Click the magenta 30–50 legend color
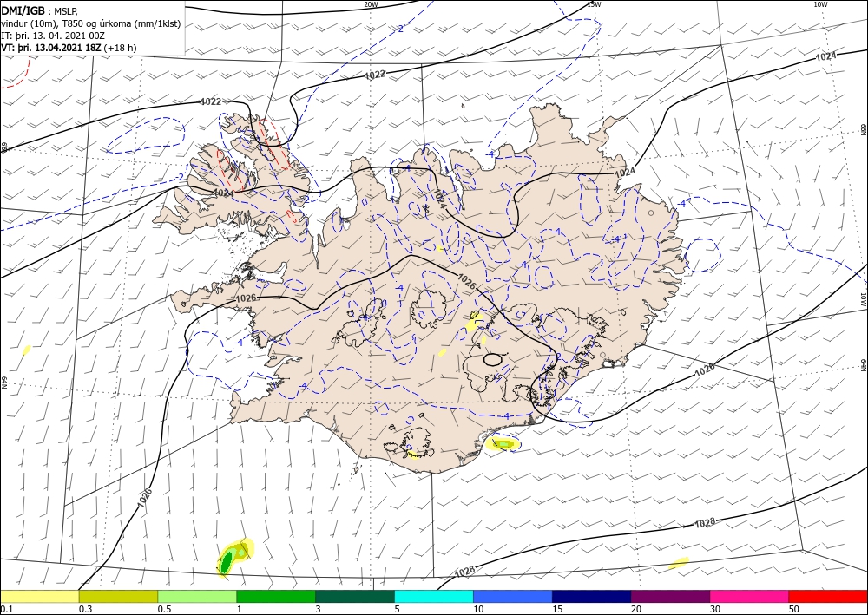This screenshot has height=615, width=868. click(x=750, y=596)
